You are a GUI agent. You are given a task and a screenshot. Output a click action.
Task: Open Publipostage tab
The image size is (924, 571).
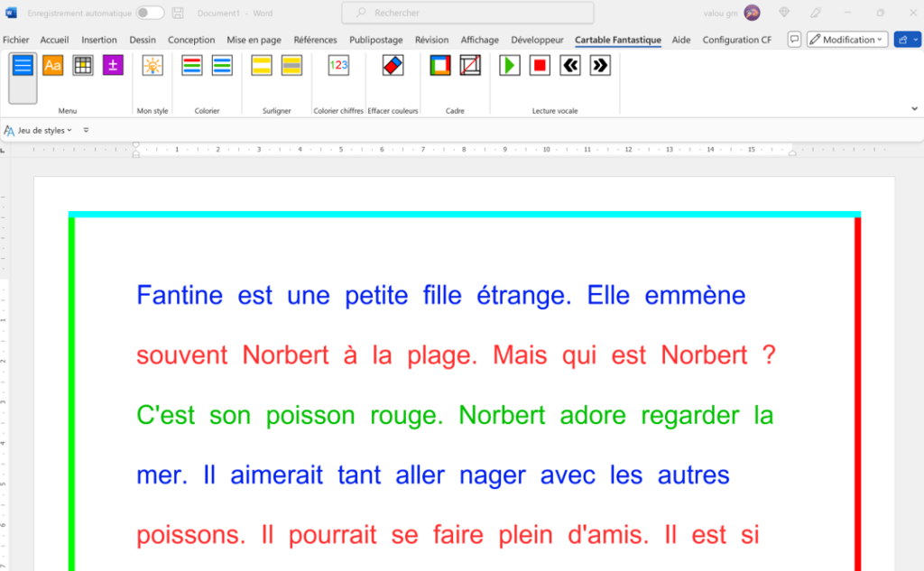coord(376,40)
